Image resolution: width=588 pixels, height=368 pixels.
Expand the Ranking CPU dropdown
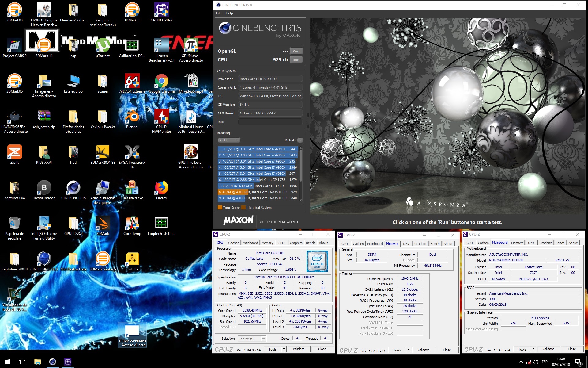tap(229, 140)
